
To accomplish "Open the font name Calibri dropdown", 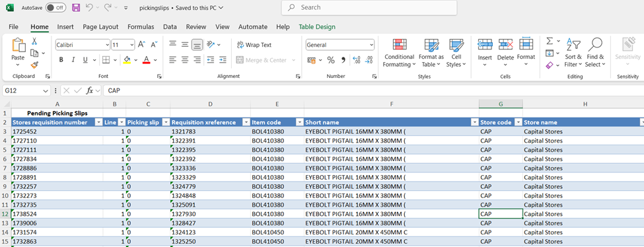I will [x=108, y=45].
